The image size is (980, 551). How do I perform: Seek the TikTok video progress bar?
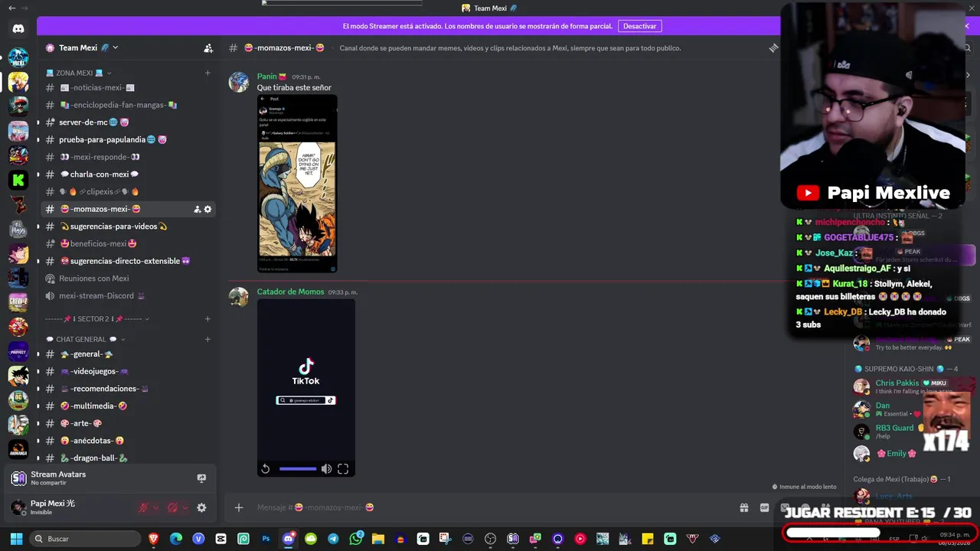[298, 469]
